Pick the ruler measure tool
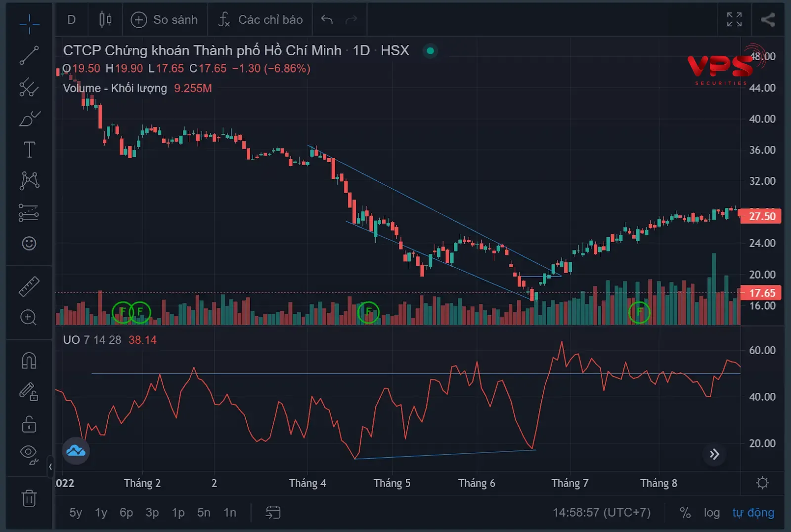 coord(29,286)
